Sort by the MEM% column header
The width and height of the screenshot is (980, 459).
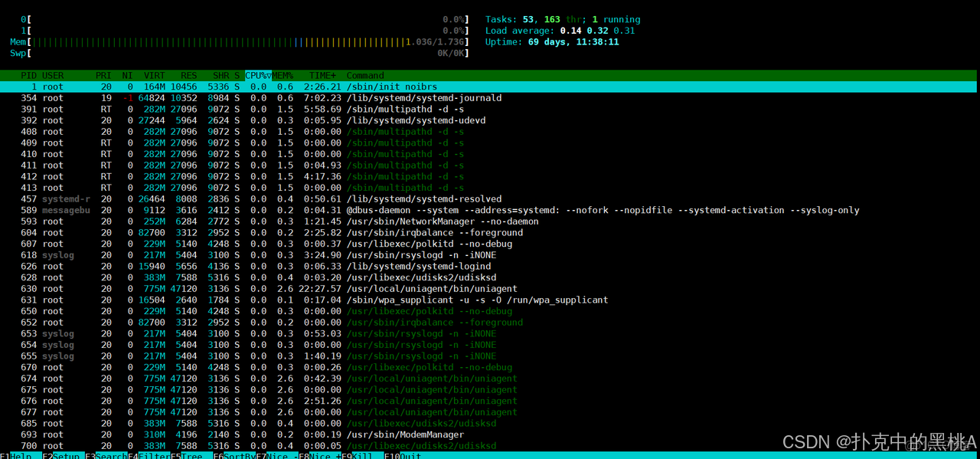(x=283, y=75)
